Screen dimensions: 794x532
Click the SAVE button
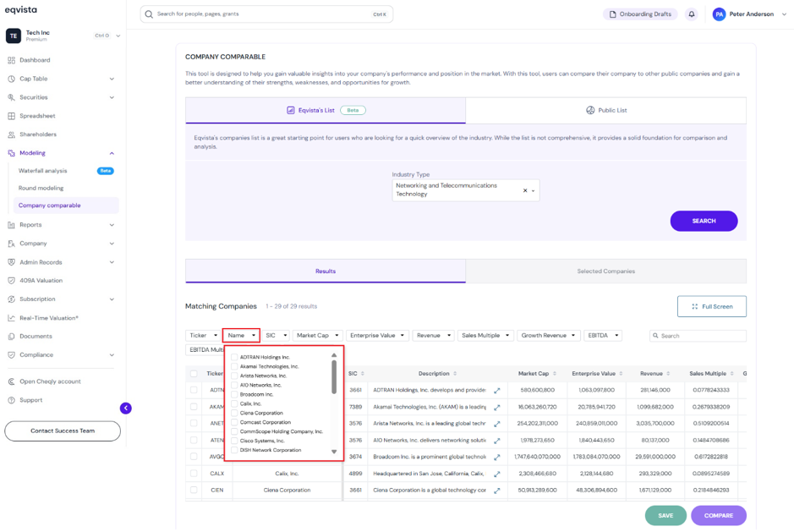(665, 516)
